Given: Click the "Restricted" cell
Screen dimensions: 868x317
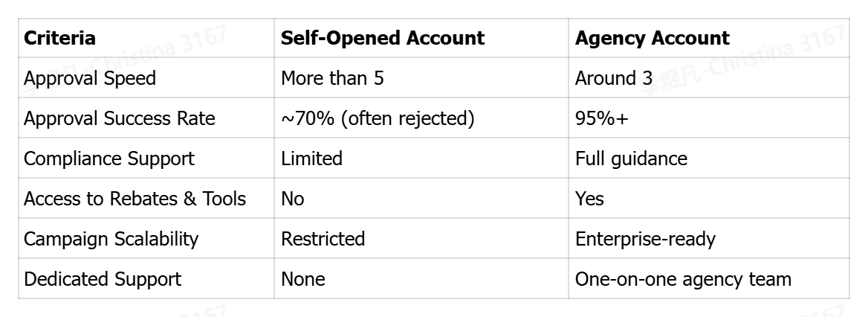Looking at the screenshot, I should tap(323, 239).
